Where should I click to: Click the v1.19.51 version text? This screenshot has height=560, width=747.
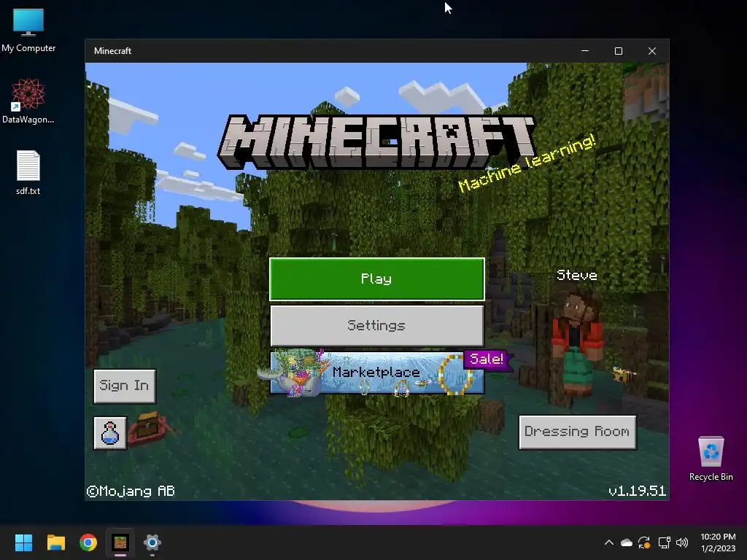coord(637,491)
